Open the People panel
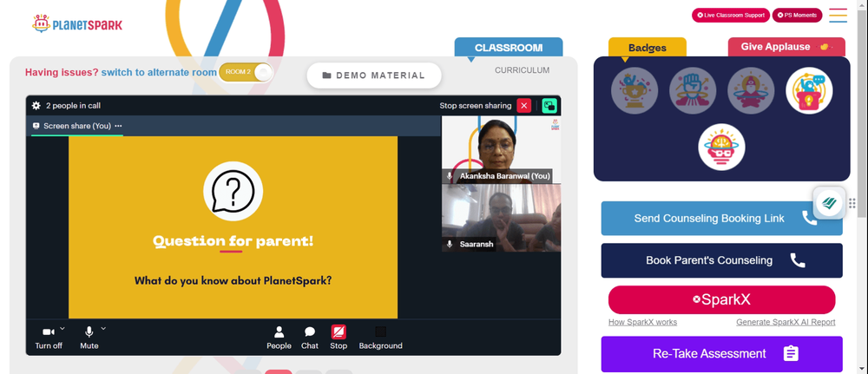This screenshot has width=868, height=374. [279, 338]
